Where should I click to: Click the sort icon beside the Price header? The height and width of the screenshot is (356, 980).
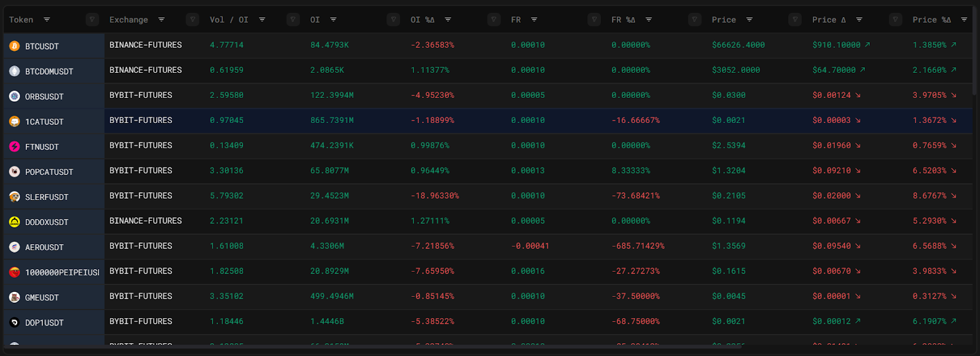(x=749, y=20)
